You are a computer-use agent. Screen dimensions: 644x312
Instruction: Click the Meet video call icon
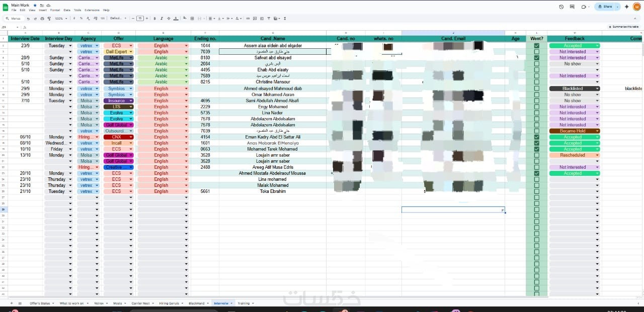click(584, 7)
